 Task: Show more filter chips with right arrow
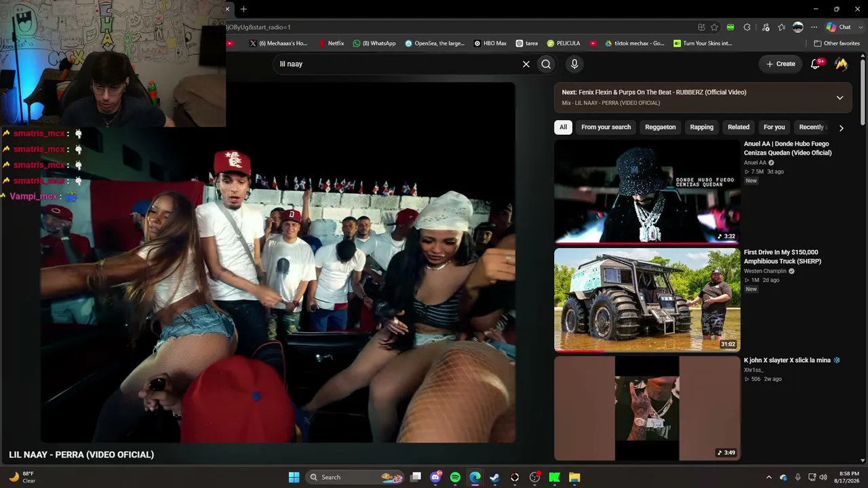[x=841, y=128]
